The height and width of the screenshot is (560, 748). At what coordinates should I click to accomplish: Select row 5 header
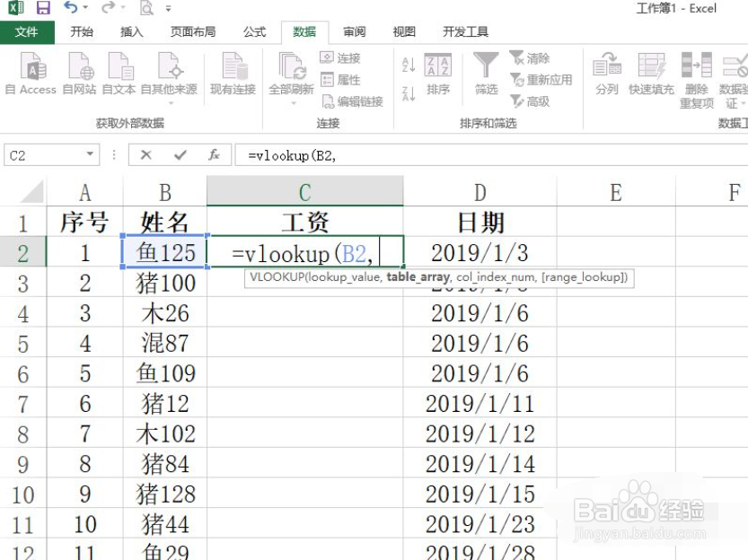(x=23, y=344)
